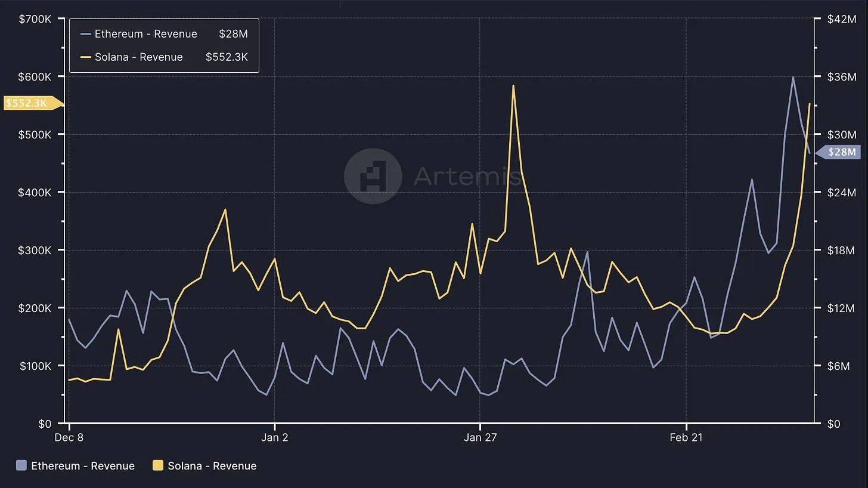Click the $700K left axis label
This screenshot has width=868, height=488.
[x=35, y=19]
